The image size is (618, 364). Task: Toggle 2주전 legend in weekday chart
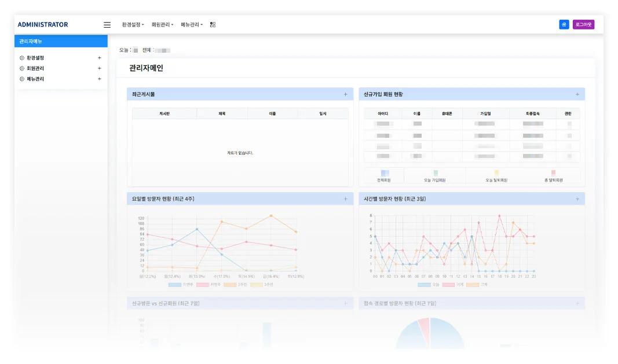[x=235, y=284]
